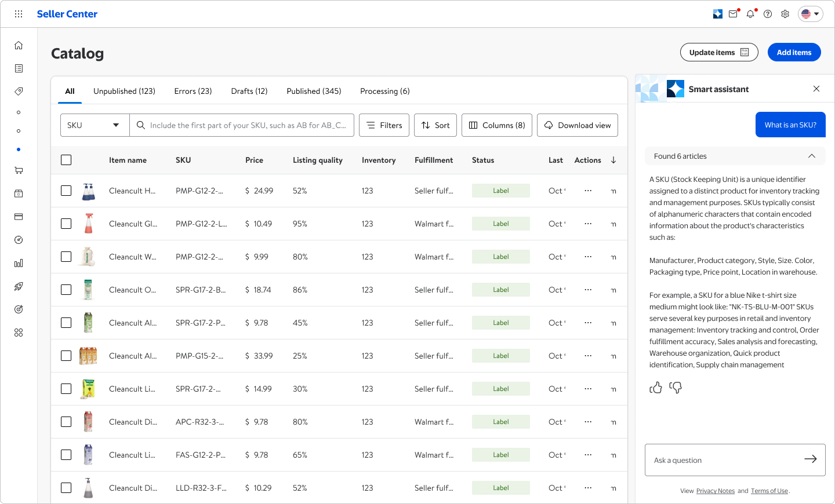This screenshot has height=504, width=835.
Task: Click the rocket icon in the sidebar
Action: [x=19, y=286]
